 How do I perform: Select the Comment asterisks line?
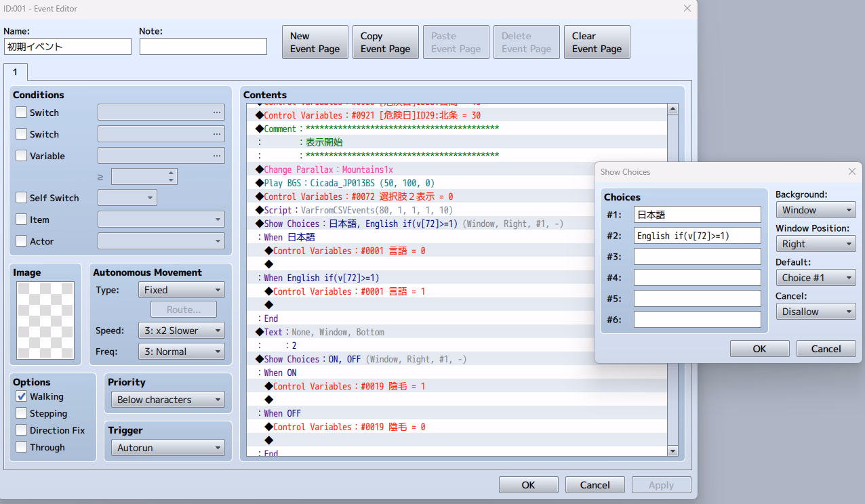pyautogui.click(x=456, y=129)
